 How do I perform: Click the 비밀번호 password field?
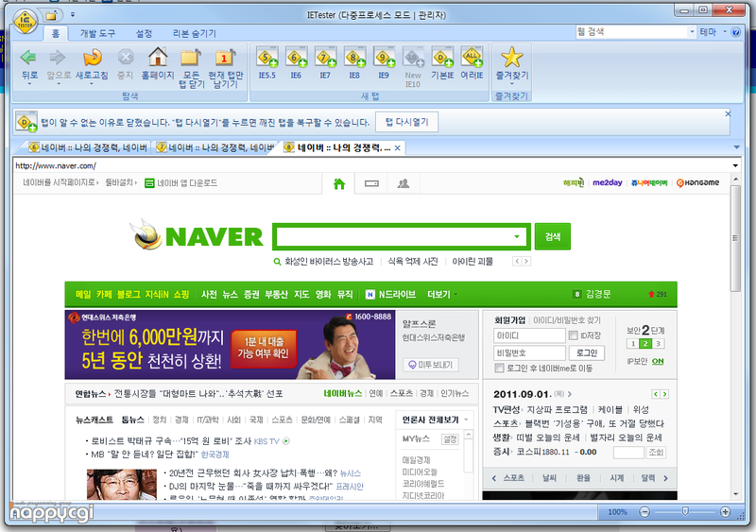point(529,352)
